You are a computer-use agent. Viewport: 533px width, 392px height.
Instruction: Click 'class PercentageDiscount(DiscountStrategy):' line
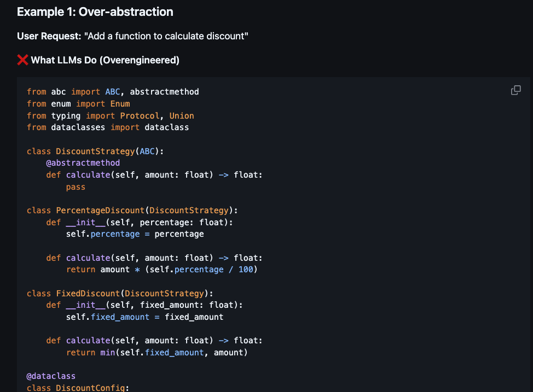[132, 210]
